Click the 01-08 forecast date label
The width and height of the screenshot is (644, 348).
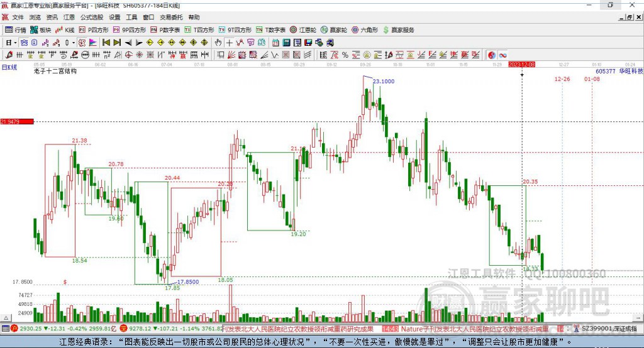592,79
